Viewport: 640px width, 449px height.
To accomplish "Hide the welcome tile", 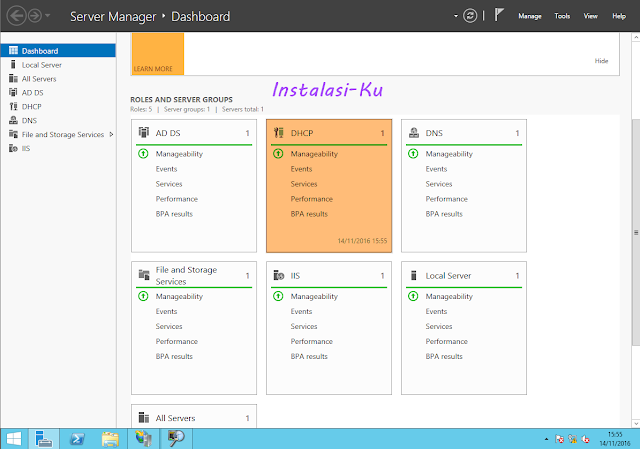I will click(x=601, y=61).
